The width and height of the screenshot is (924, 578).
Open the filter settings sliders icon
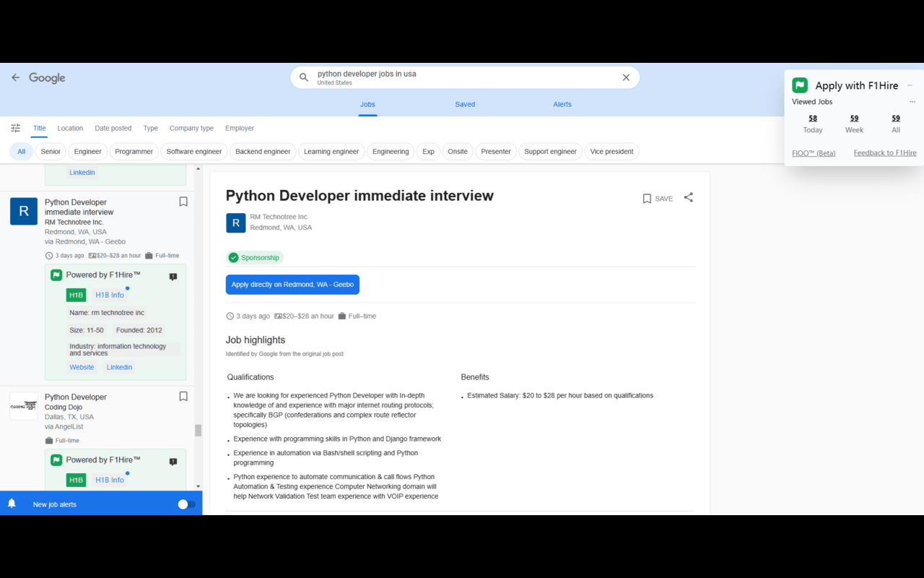[15, 128]
